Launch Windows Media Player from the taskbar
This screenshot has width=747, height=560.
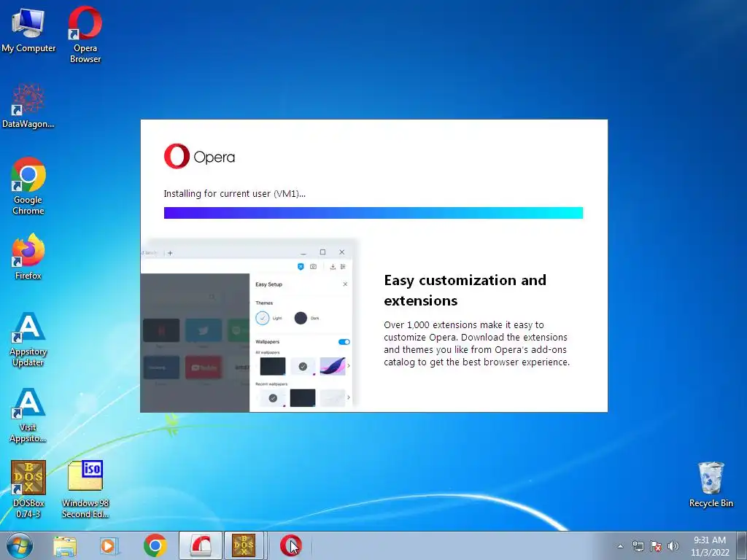(x=109, y=546)
